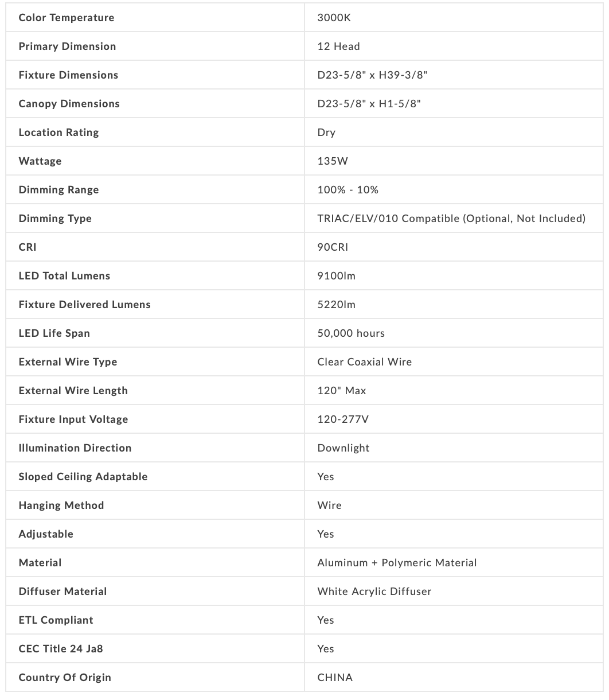Click the Canopy Dimensions label
The image size is (609, 700).
coord(69,104)
